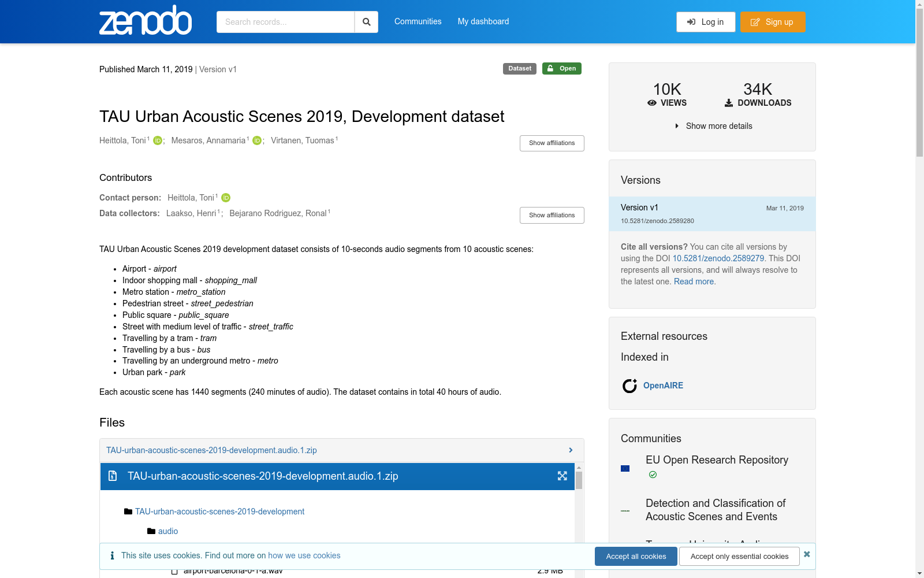Image resolution: width=924 pixels, height=578 pixels.
Task: Click Annamaria Mesaros's ORCID icon
Action: 257,140
